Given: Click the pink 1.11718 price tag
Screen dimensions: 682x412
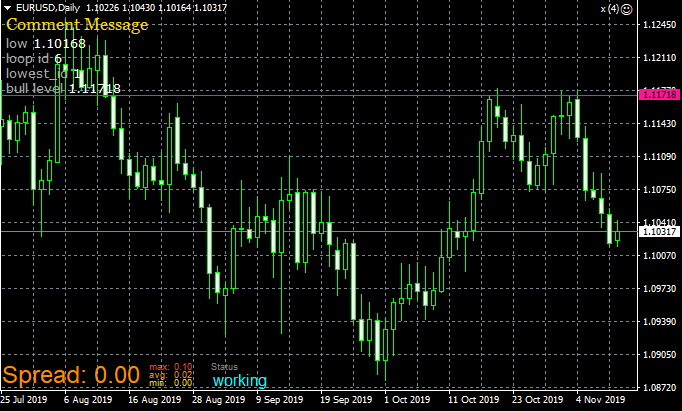Looking at the screenshot, I should click(x=659, y=94).
